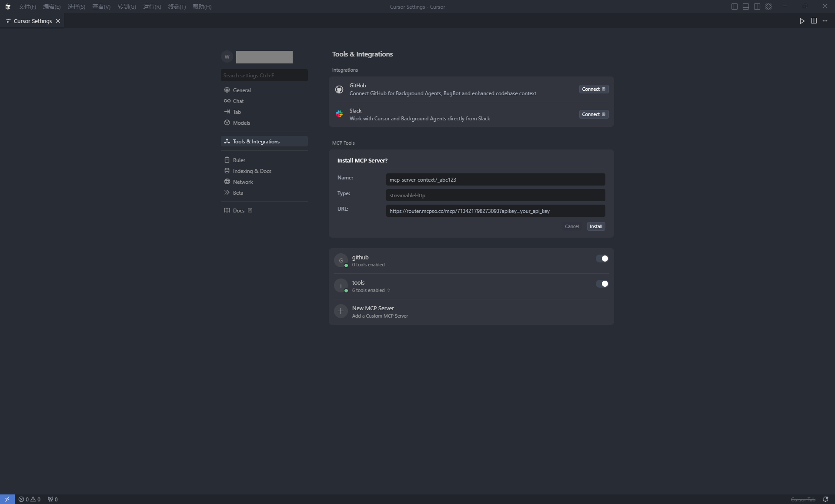Click the tools server T avatar
The width and height of the screenshot is (835, 504).
pos(341,285)
